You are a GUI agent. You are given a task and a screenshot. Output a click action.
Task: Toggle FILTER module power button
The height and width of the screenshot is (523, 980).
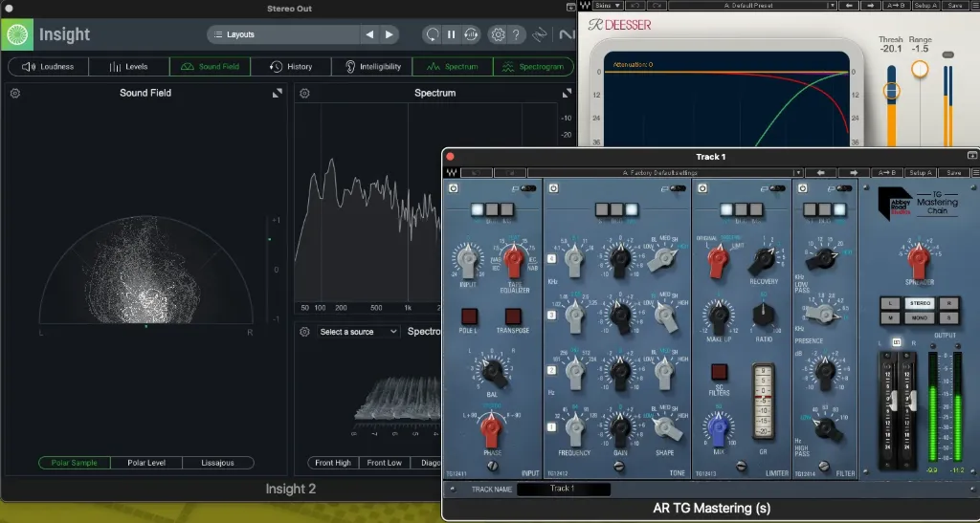[803, 188]
